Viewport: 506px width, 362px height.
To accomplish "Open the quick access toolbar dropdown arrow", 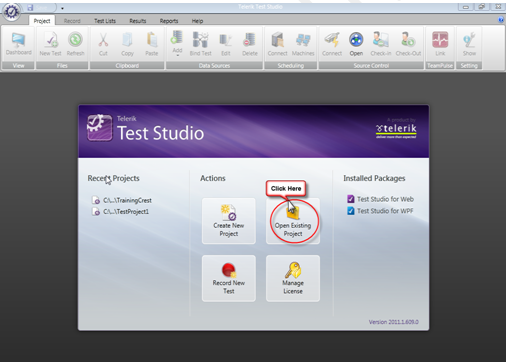I will pyautogui.click(x=62, y=8).
